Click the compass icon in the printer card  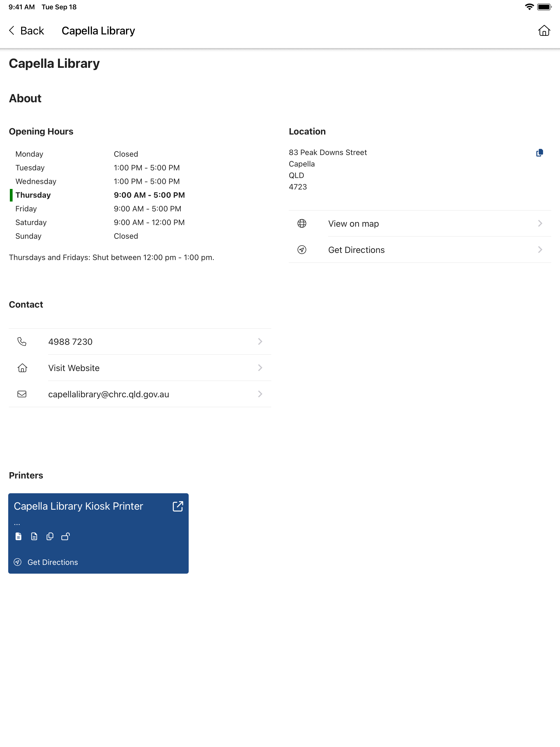(17, 562)
